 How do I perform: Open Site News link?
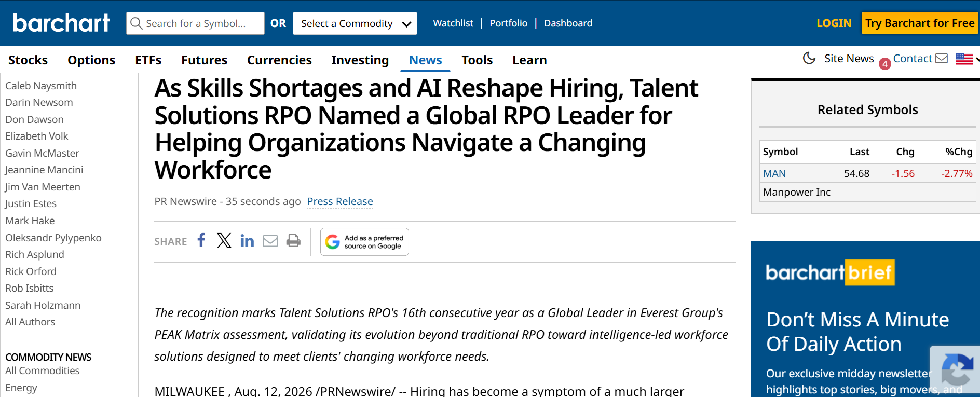[x=849, y=59]
